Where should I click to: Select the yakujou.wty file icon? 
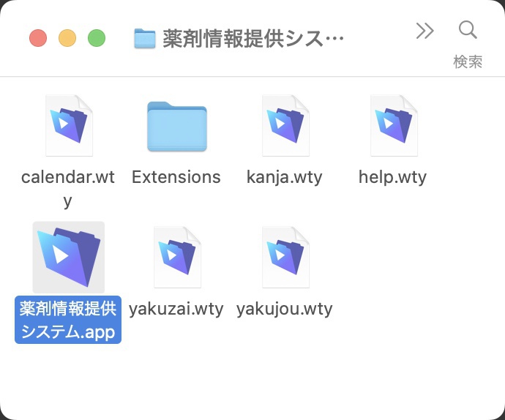point(285,257)
